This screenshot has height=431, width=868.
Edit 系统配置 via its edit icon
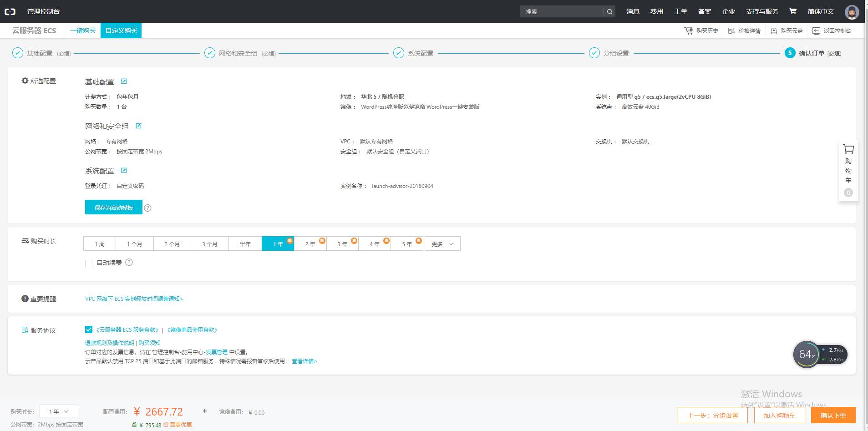[x=124, y=171]
